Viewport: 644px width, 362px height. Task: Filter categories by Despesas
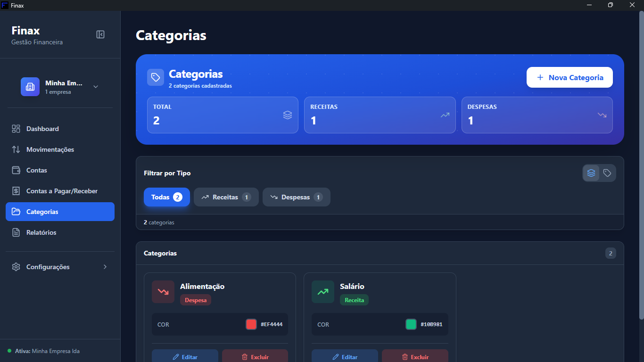tap(297, 197)
